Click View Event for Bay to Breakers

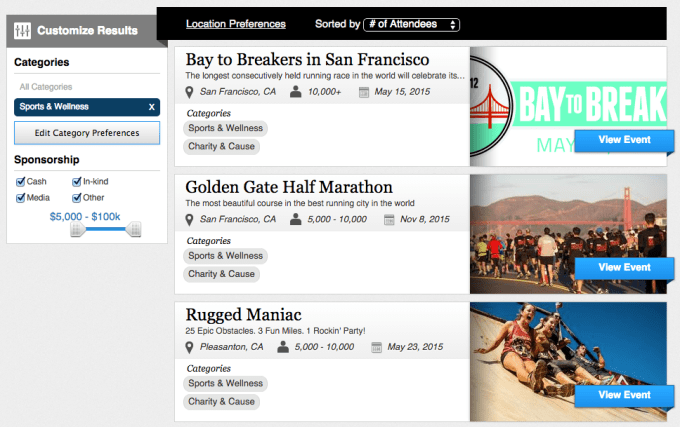point(624,140)
